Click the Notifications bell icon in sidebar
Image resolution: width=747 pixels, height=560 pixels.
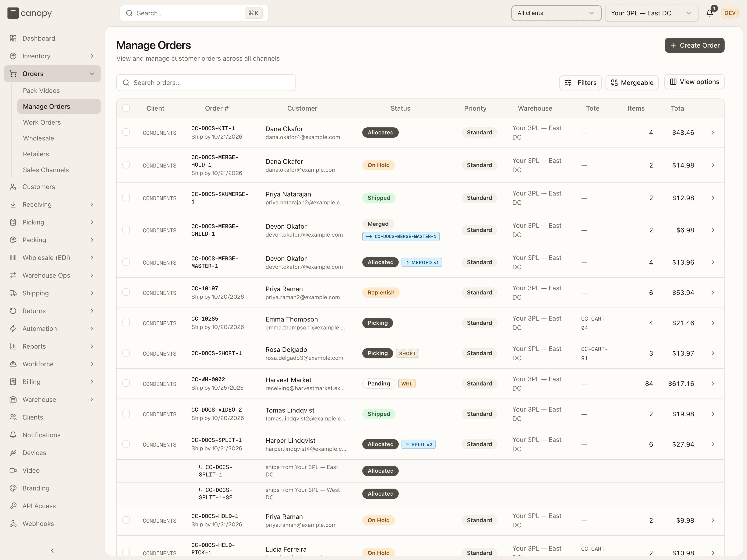point(13,435)
